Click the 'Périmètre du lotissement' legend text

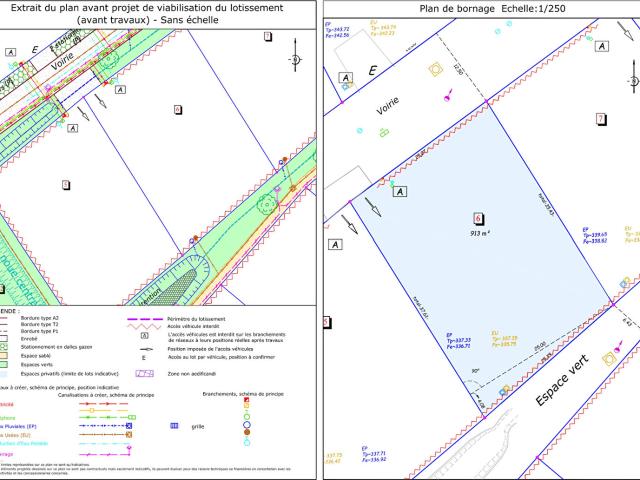(196, 319)
